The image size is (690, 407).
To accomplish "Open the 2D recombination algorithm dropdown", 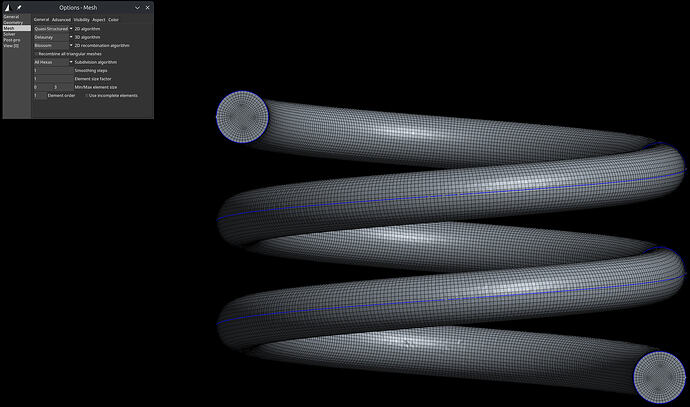I will pos(53,45).
